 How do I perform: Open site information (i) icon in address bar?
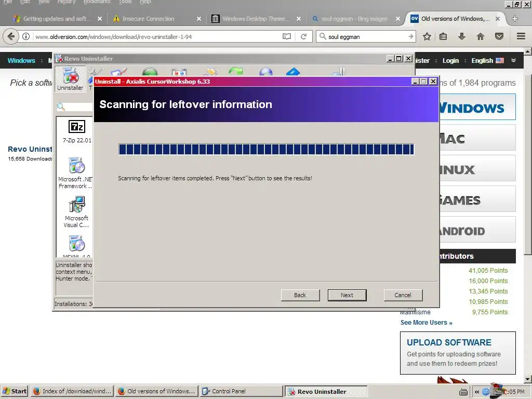coord(26,37)
